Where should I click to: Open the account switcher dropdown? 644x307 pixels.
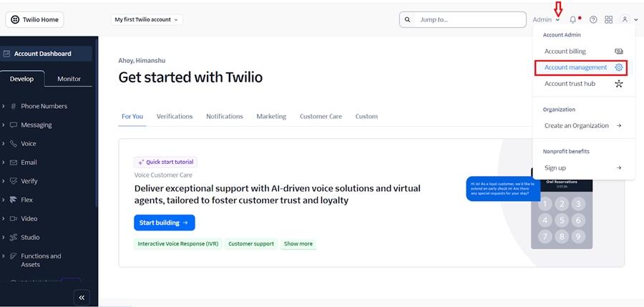(147, 20)
